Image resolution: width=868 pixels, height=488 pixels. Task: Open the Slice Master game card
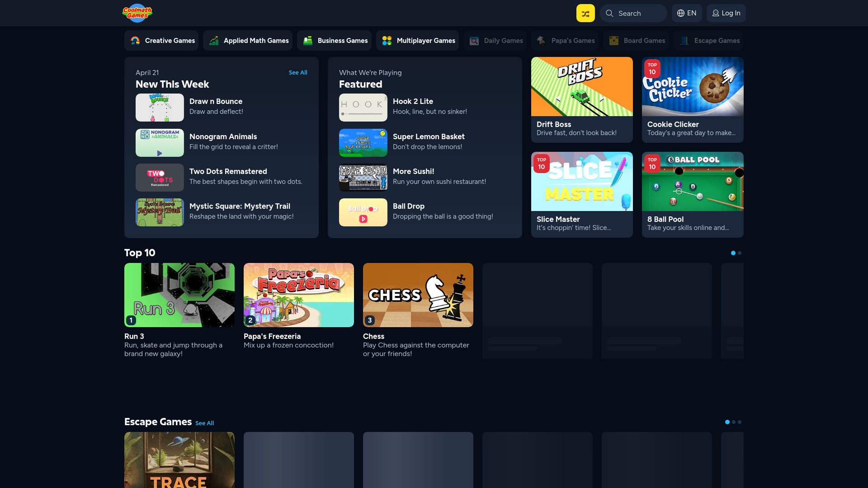coord(582,195)
